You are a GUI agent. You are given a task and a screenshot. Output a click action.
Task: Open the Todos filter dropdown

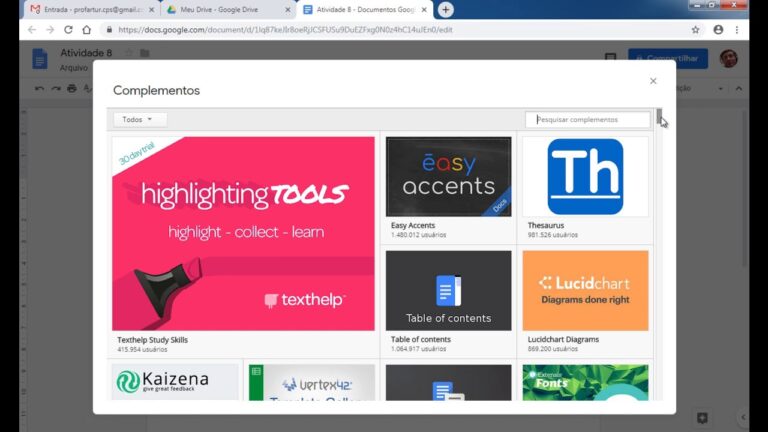coord(140,120)
